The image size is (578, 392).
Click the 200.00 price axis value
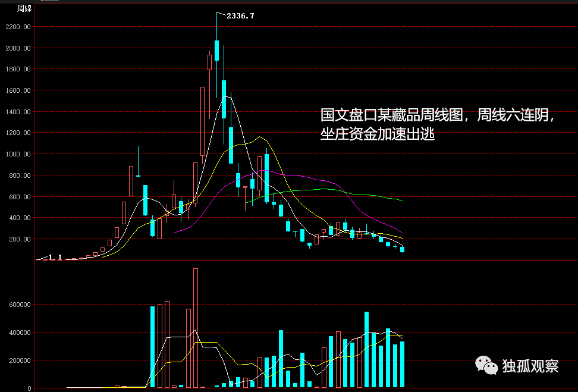click(20, 239)
